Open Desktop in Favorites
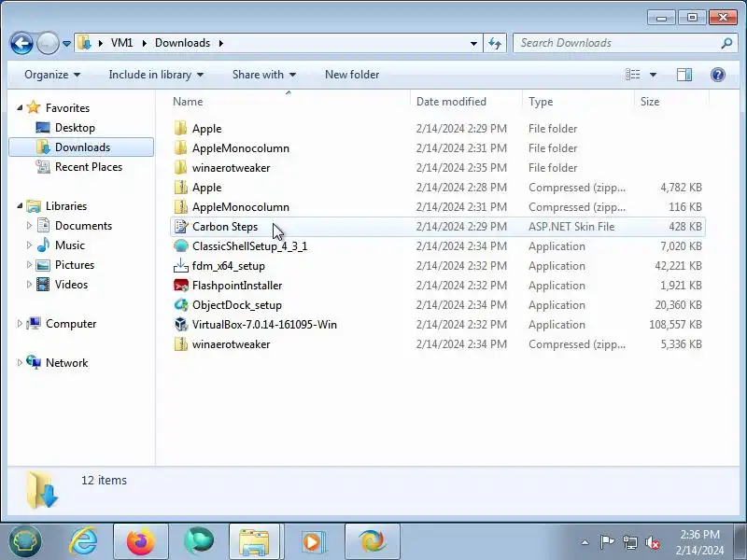The width and height of the screenshot is (747, 560). [75, 128]
